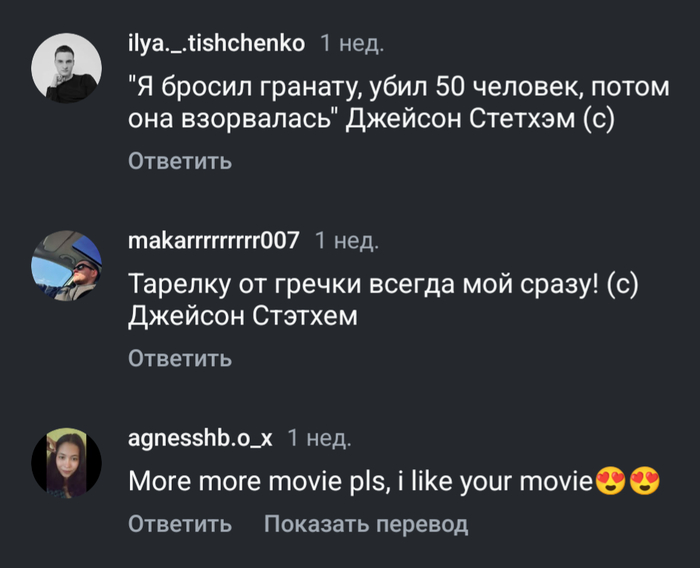Viewport: 700px width, 568px height.
Task: Click the first heart-eyes emoji
Action: point(608,482)
